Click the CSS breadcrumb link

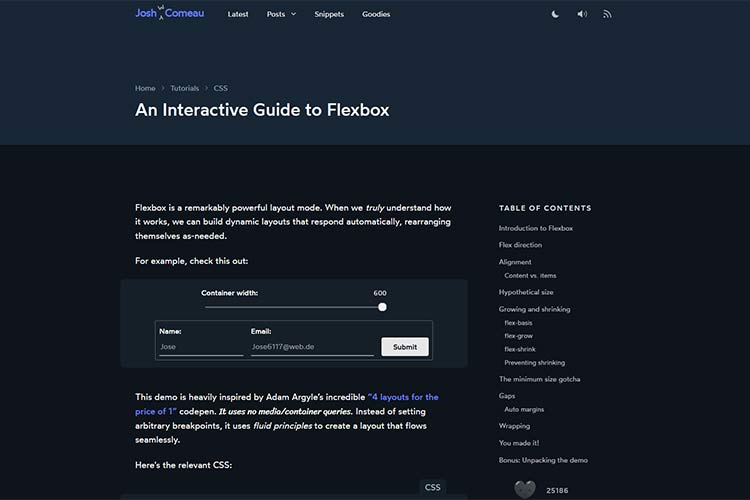(x=220, y=88)
